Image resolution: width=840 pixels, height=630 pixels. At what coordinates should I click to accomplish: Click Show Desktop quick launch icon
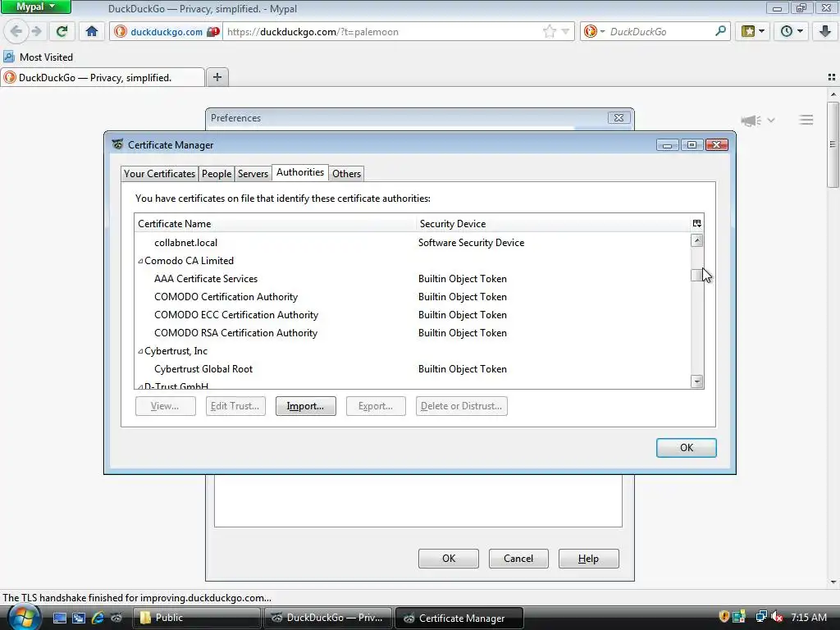click(x=59, y=618)
